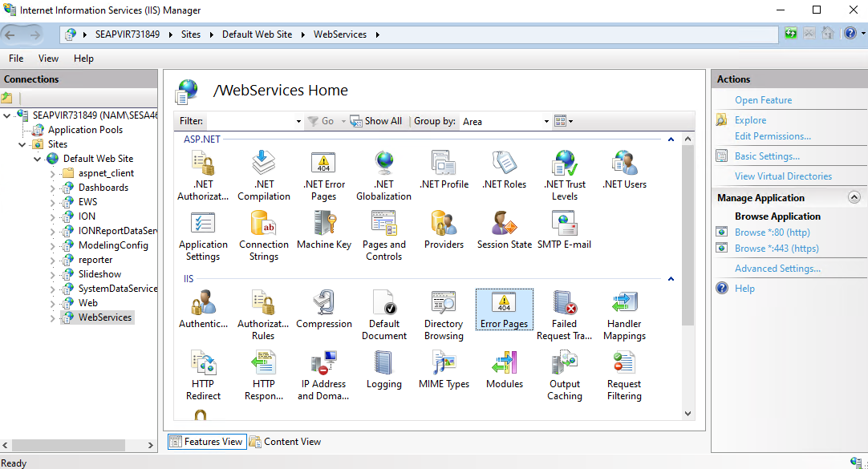Collapse the Manage Application section

click(854, 197)
